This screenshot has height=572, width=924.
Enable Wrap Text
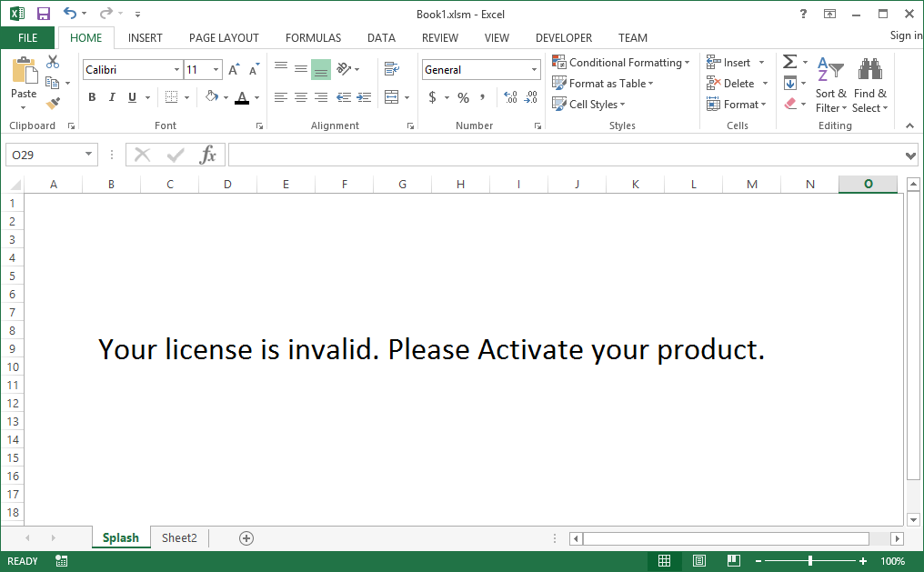point(391,69)
